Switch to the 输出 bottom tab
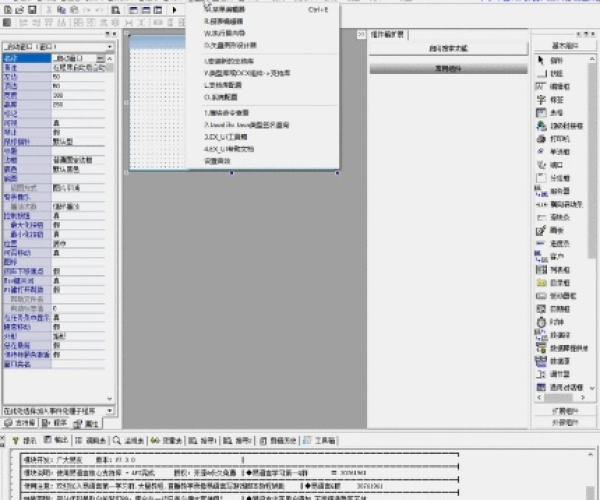Screen dimensions: 600x500 coord(55,440)
